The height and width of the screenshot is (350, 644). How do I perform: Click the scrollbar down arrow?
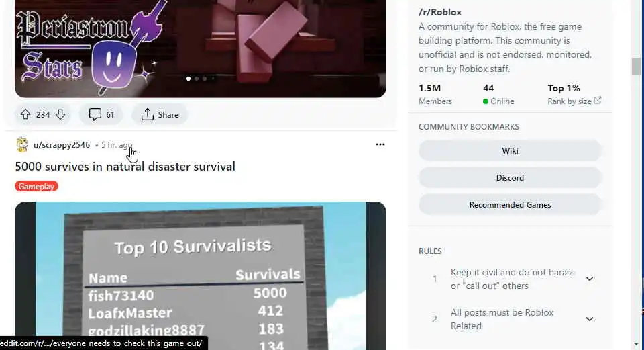(636, 344)
